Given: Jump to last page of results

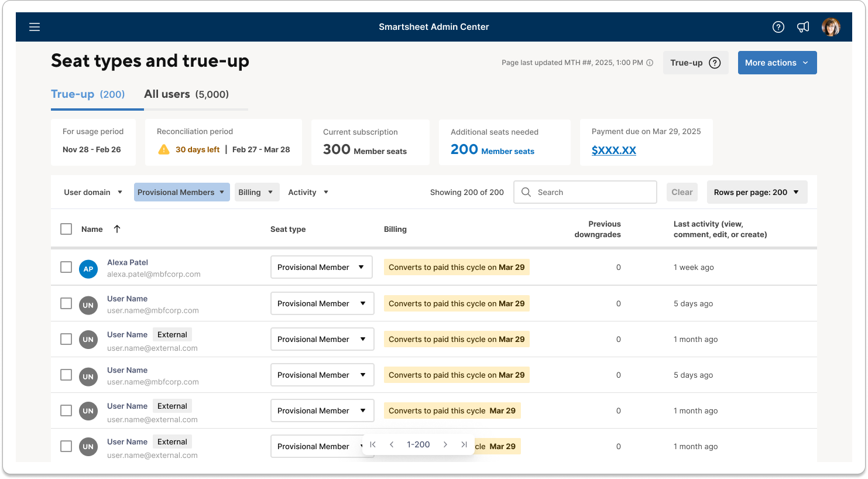Looking at the screenshot, I should (x=464, y=444).
